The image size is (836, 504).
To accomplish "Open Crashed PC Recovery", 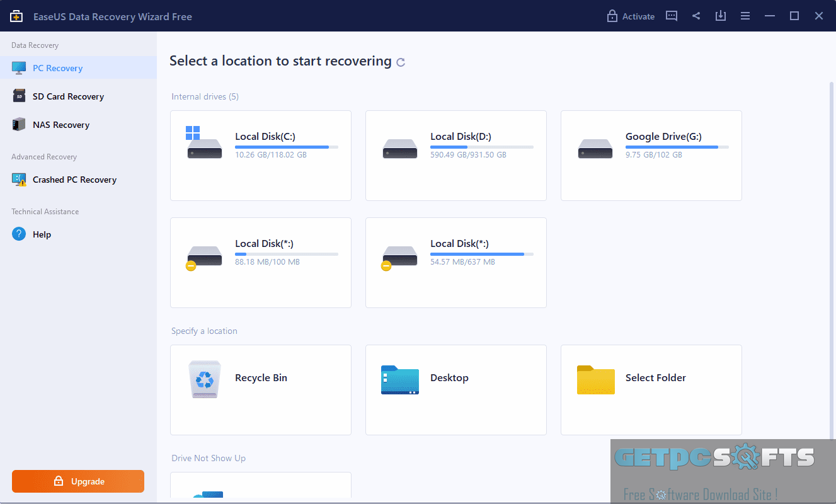I will [x=78, y=180].
